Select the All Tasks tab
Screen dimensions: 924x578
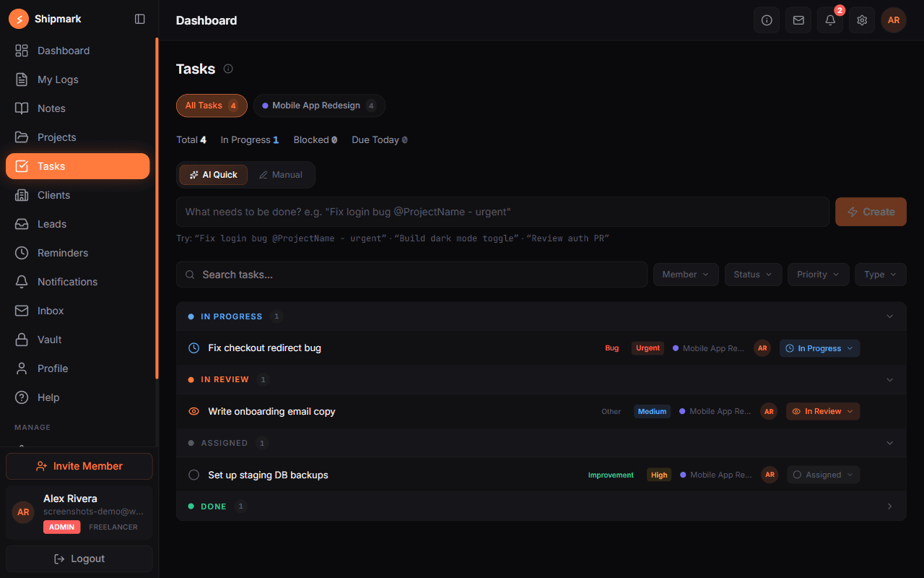tap(212, 105)
